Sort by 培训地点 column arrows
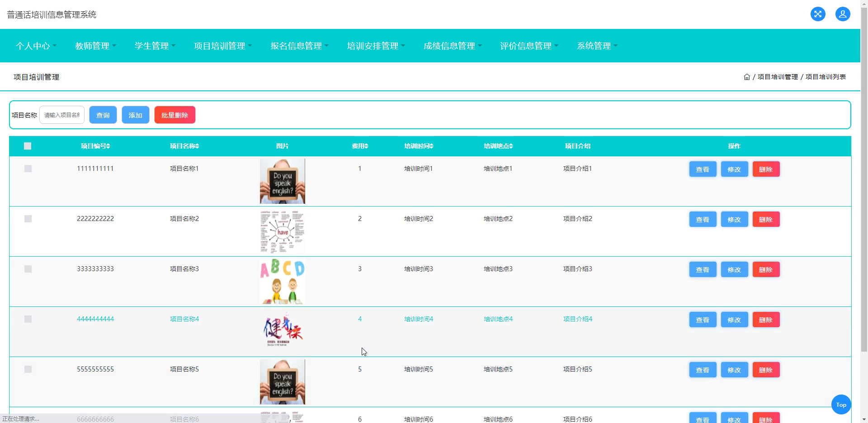Viewport: 868px width, 423px height. pyautogui.click(x=511, y=146)
